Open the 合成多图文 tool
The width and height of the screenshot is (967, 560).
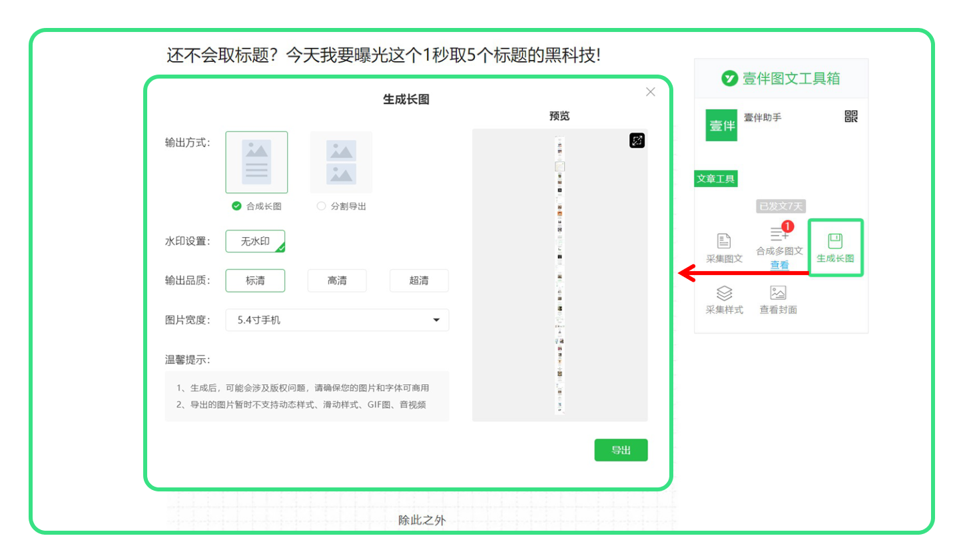pyautogui.click(x=779, y=242)
